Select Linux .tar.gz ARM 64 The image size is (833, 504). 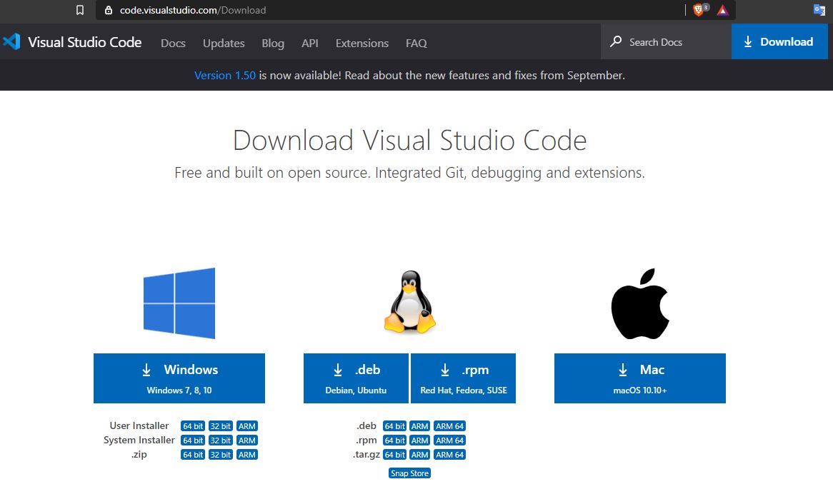(x=450, y=455)
